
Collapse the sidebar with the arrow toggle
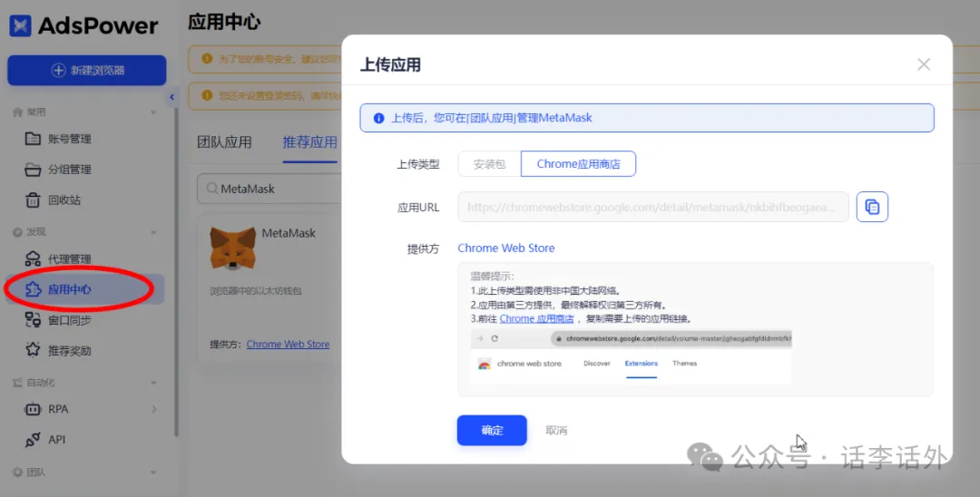click(x=171, y=97)
